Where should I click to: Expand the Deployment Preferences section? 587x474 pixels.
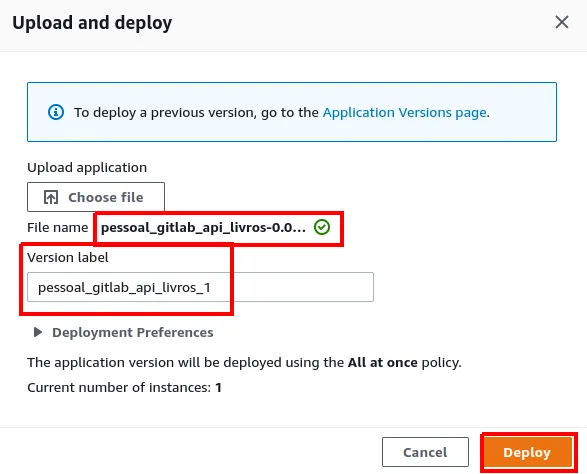(x=124, y=332)
